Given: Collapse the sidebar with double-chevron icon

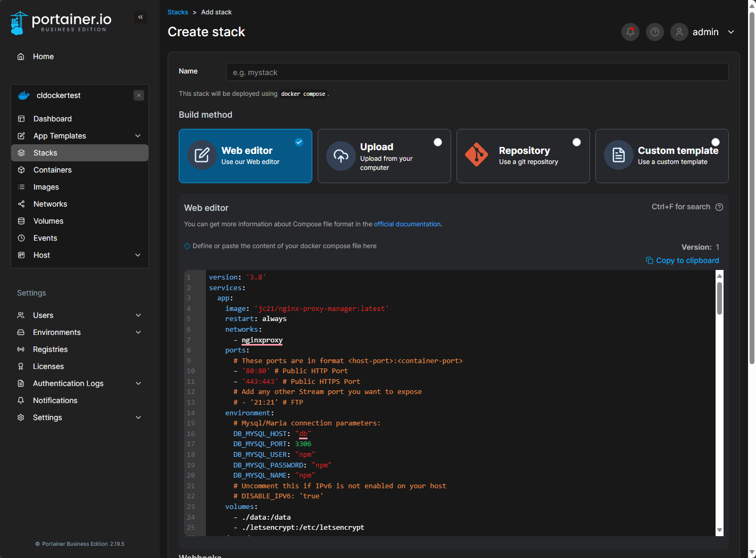Looking at the screenshot, I should (x=140, y=17).
